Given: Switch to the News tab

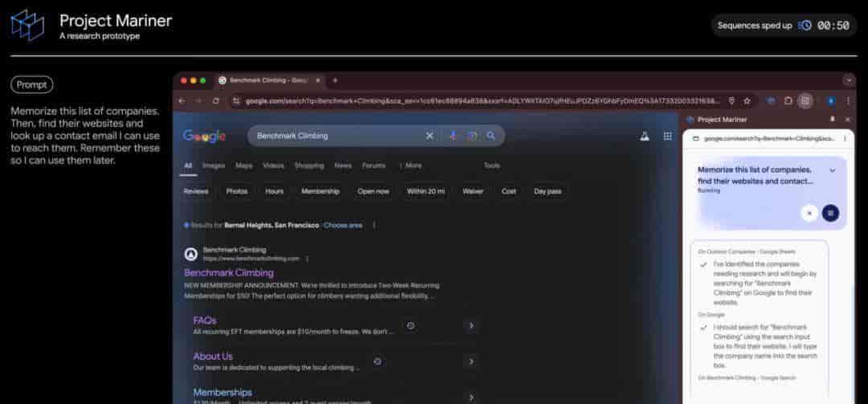Looking at the screenshot, I should click(343, 165).
